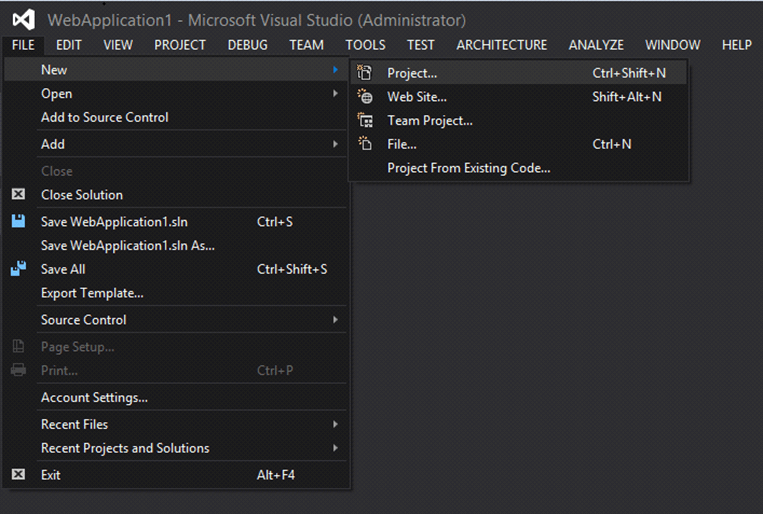
Task: Select Project From Existing Code...
Action: click(x=519, y=168)
